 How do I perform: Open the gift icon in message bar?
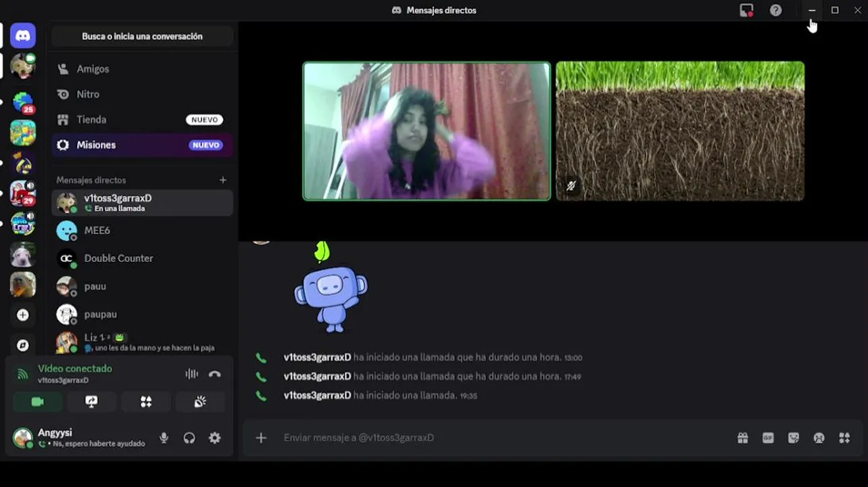pos(743,438)
